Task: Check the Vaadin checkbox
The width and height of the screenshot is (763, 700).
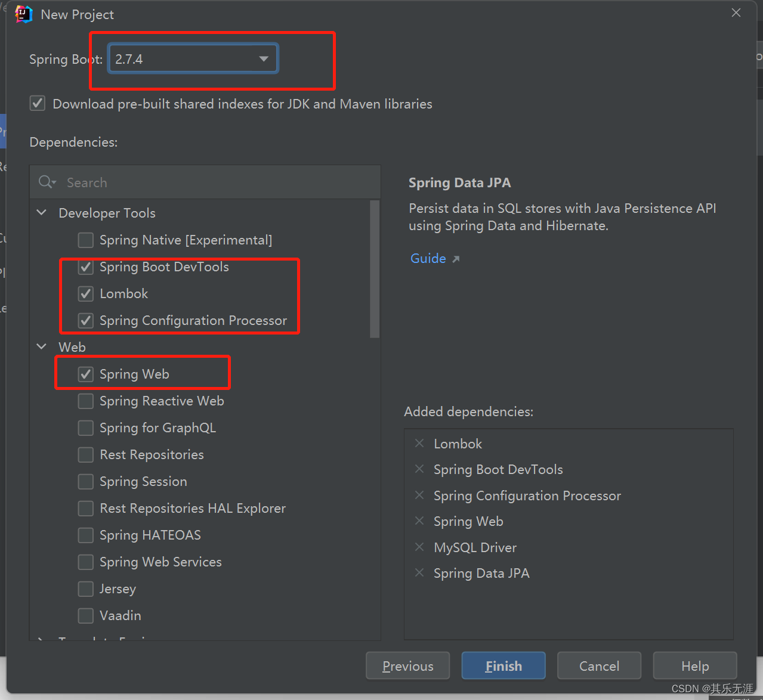Action: (x=86, y=615)
